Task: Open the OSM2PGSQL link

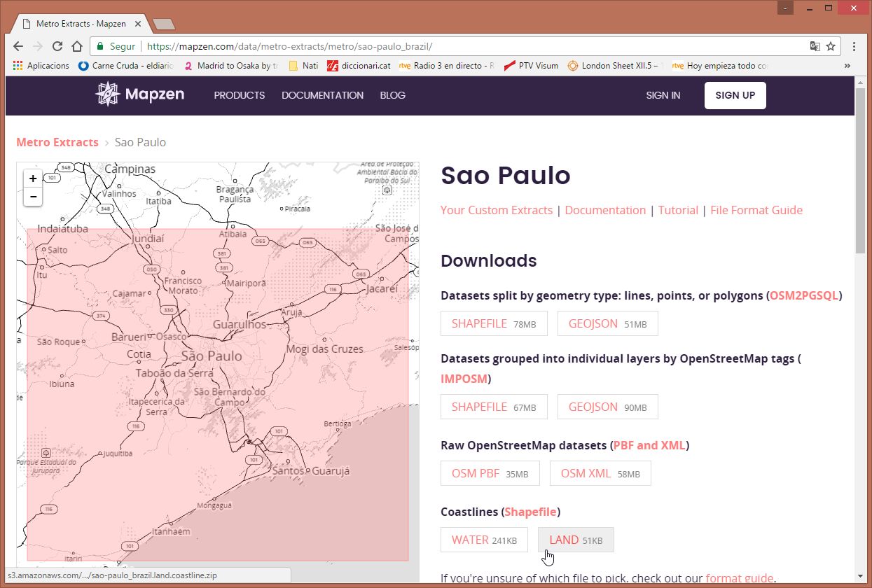Action: (x=804, y=295)
